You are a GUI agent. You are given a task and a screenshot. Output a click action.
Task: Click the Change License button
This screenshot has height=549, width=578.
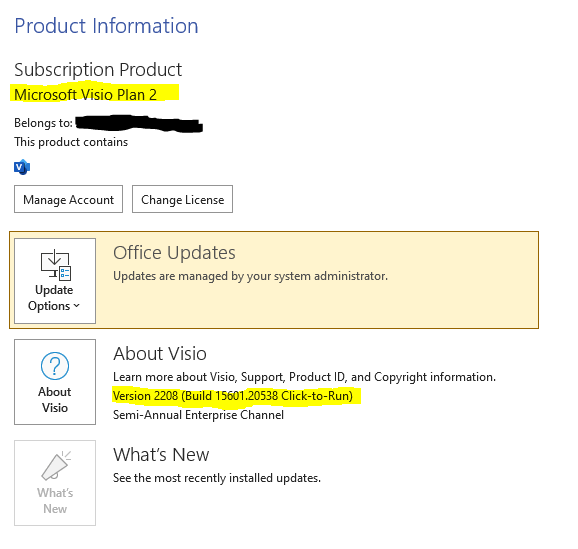(x=182, y=199)
